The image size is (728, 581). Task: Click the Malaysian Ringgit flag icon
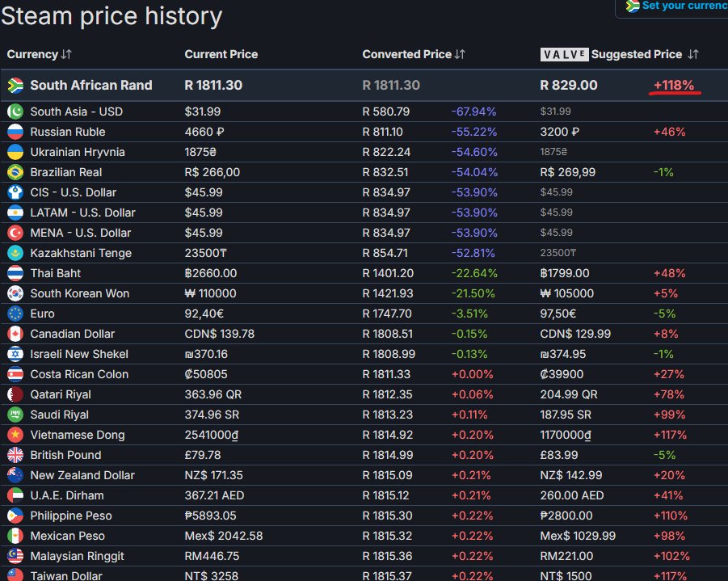click(x=15, y=557)
